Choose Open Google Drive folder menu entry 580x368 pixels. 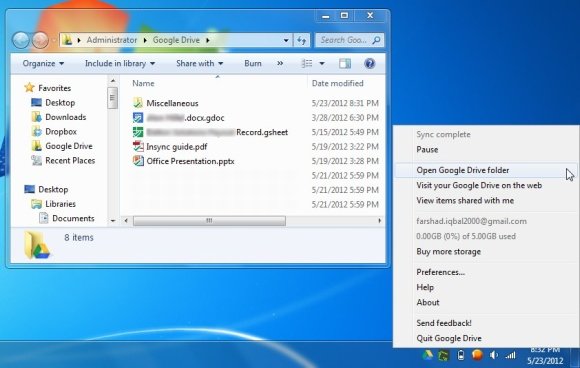[x=485, y=170]
